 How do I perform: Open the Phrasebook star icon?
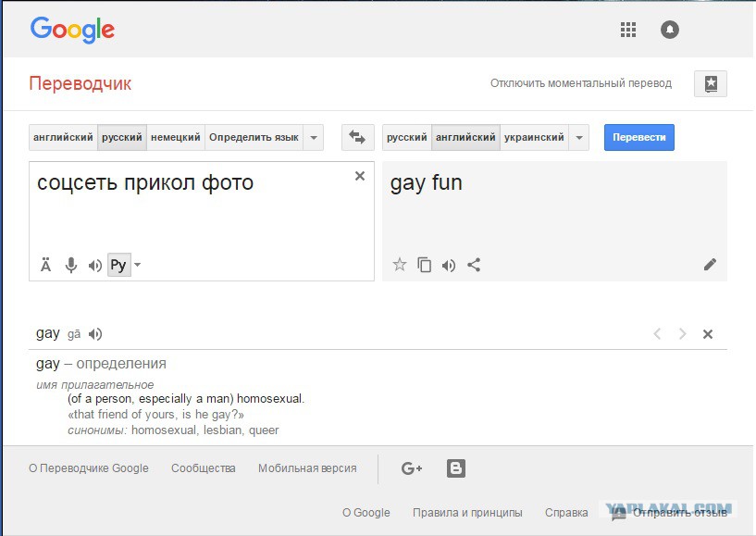[x=711, y=83]
